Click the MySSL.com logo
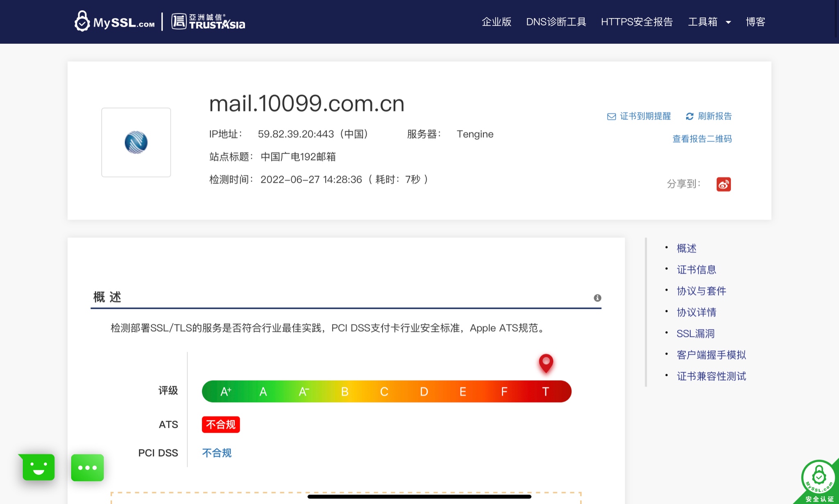This screenshot has height=504, width=839. (x=115, y=21)
